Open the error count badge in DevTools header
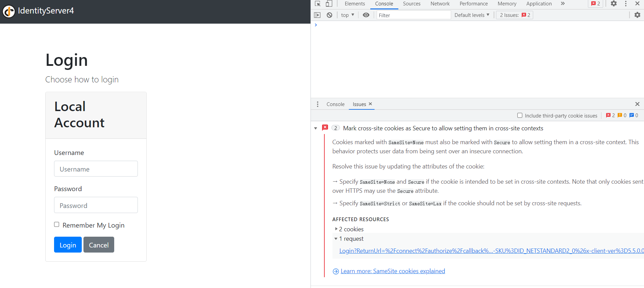 [596, 4]
